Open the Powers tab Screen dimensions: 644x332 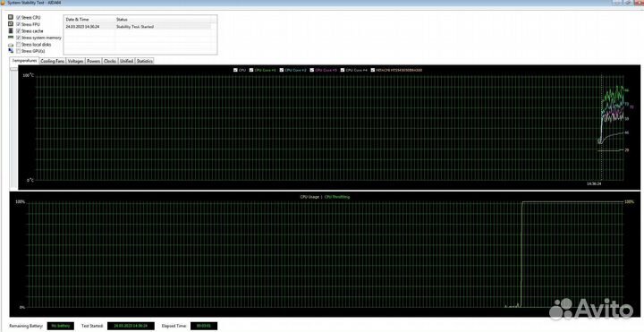tap(94, 61)
